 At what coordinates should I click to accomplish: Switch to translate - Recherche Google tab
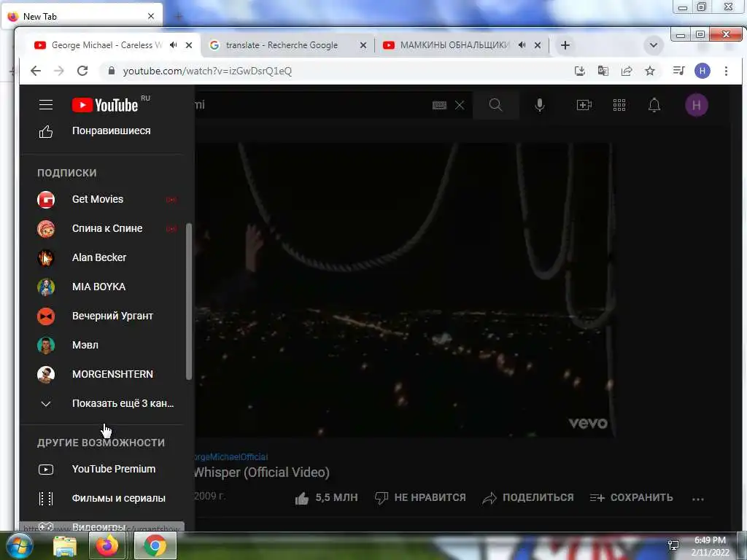point(281,45)
